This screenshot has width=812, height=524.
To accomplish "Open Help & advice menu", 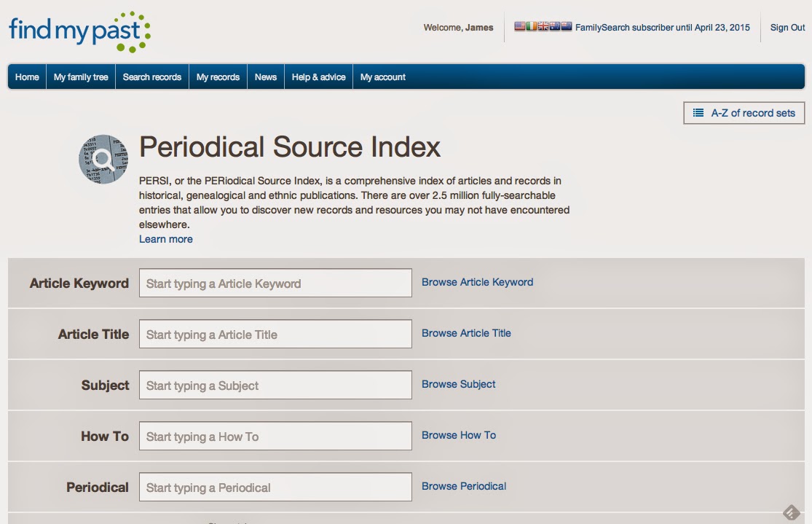I will click(x=318, y=77).
